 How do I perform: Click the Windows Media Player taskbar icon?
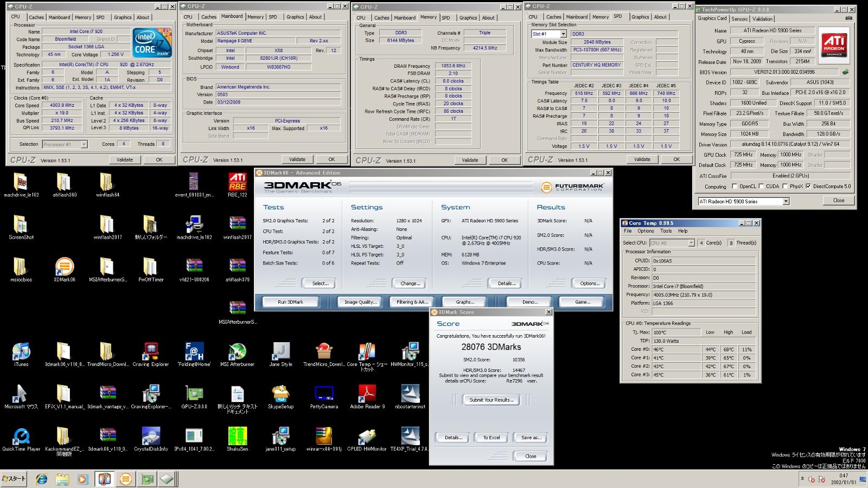[x=82, y=479]
